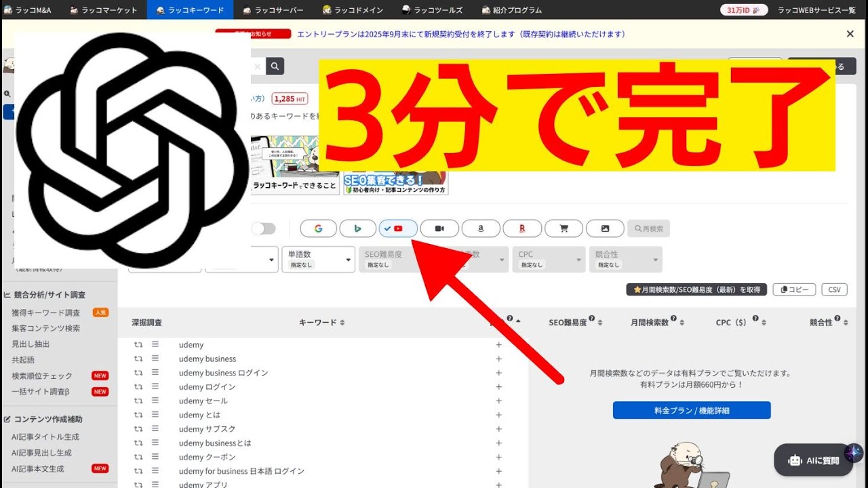Click the コピー button
Image resolution: width=868 pixels, height=488 pixels.
(x=795, y=289)
